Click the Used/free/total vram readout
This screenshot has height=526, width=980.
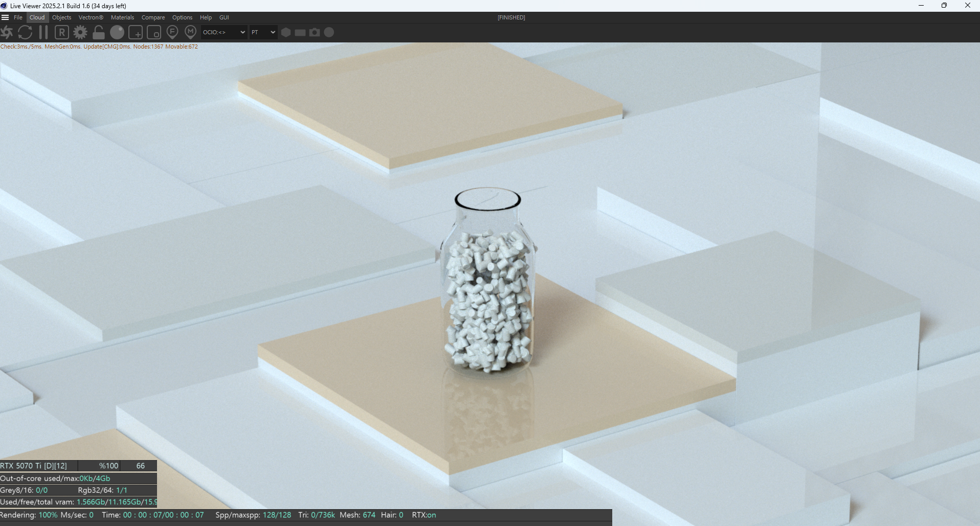pyautogui.click(x=78, y=502)
